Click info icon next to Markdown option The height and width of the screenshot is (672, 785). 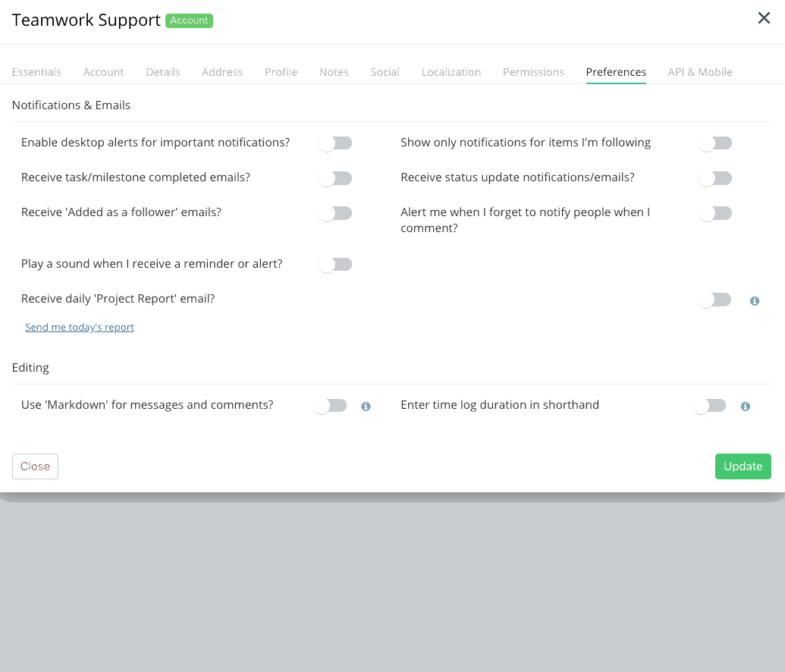[x=366, y=406]
